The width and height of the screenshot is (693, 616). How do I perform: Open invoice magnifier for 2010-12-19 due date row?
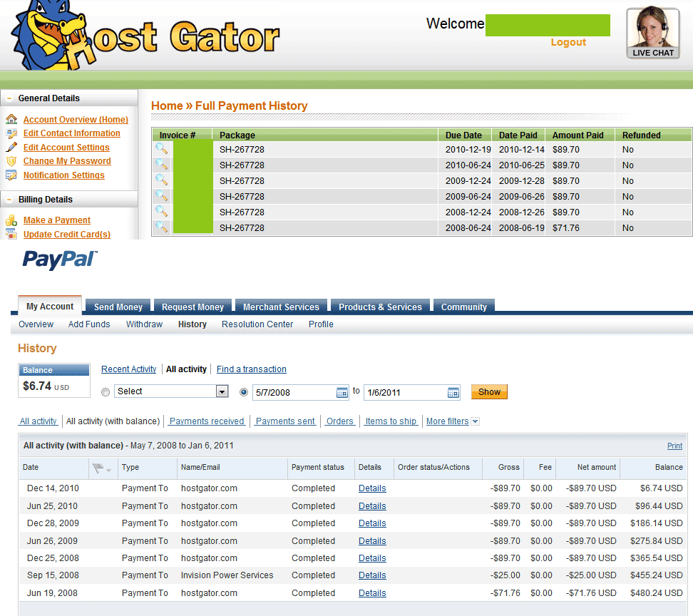[161, 148]
